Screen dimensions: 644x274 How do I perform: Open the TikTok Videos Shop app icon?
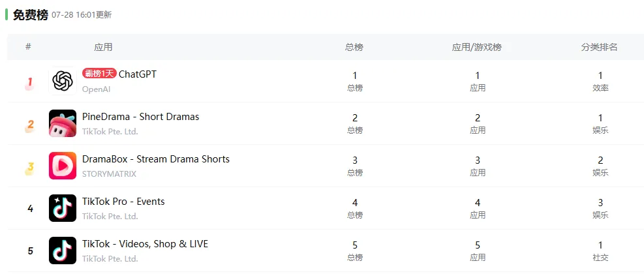tap(63, 251)
